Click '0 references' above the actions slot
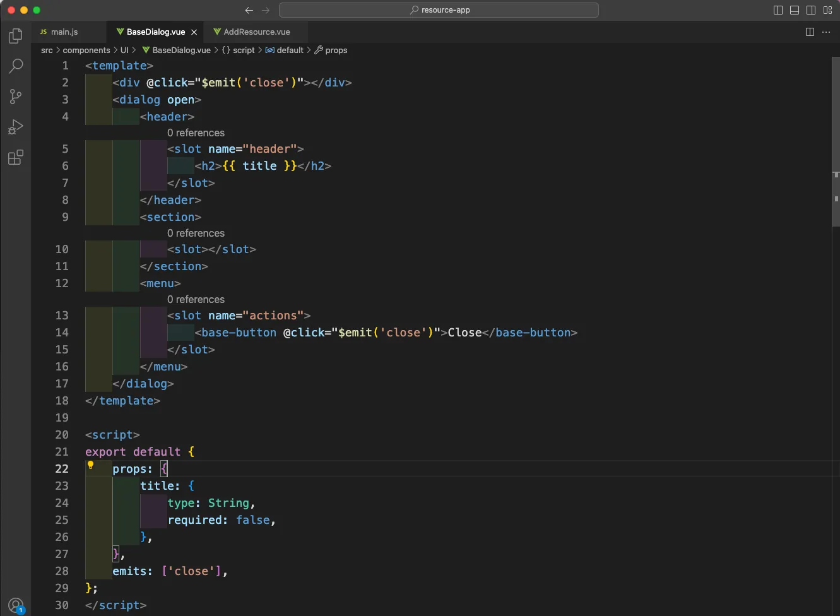840x616 pixels. pyautogui.click(x=196, y=299)
